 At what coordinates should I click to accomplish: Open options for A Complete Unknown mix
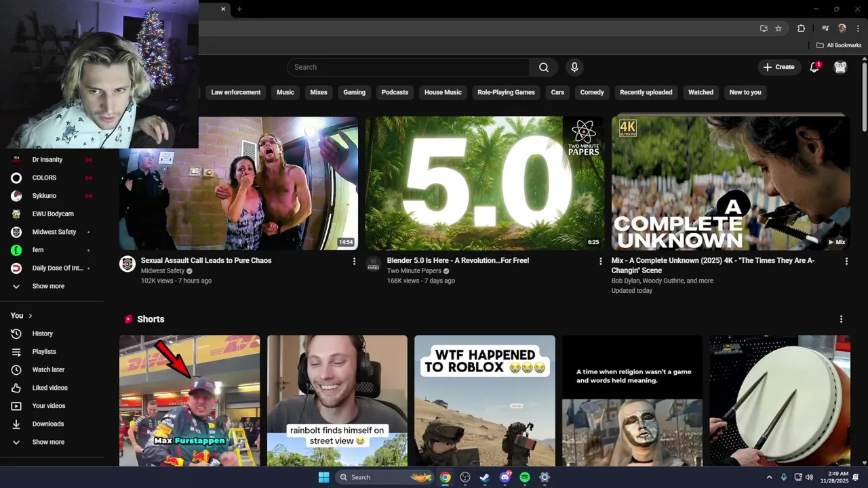[846, 261]
